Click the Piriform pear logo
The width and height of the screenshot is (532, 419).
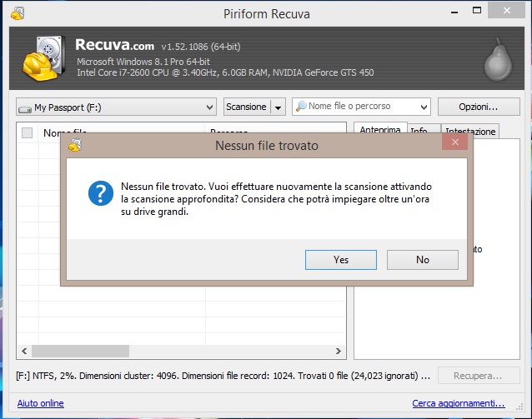498,59
